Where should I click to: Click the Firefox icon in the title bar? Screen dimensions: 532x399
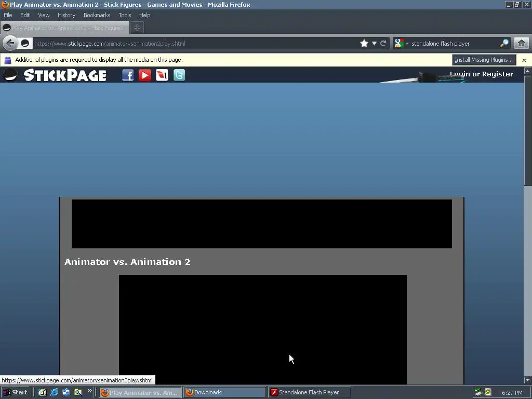pyautogui.click(x=5, y=4)
